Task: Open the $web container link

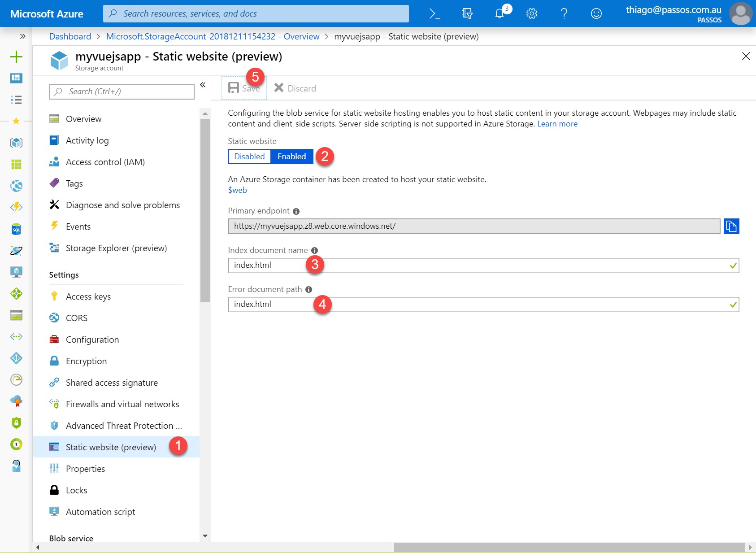Action: coord(237,190)
